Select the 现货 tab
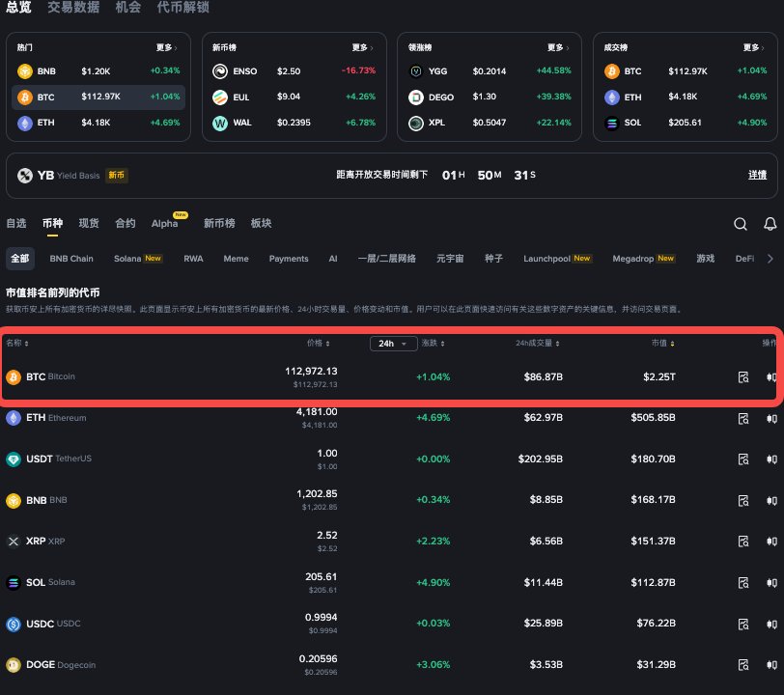This screenshot has height=695, width=784. (x=89, y=223)
